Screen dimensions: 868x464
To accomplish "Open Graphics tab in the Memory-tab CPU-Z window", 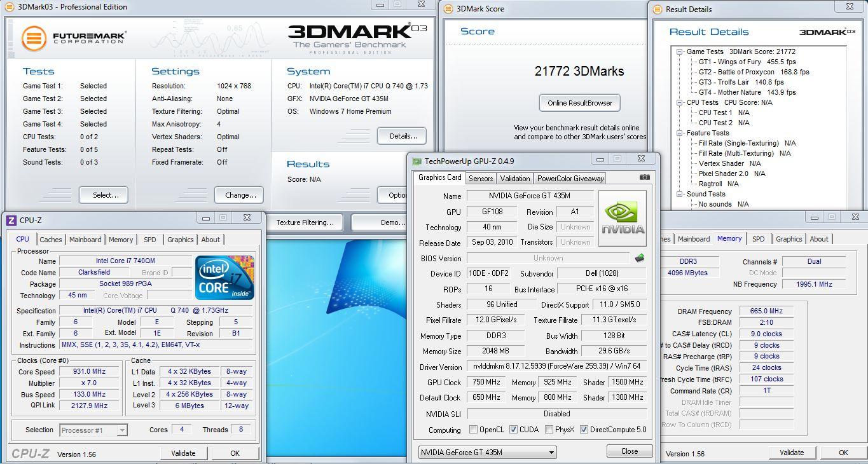I will point(789,239).
